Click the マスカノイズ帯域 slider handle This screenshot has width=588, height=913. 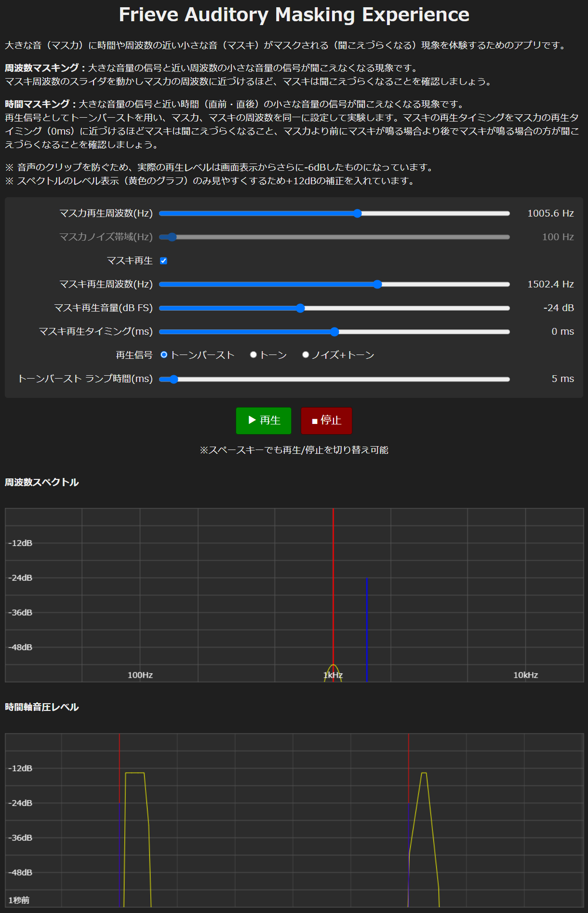[x=172, y=237]
